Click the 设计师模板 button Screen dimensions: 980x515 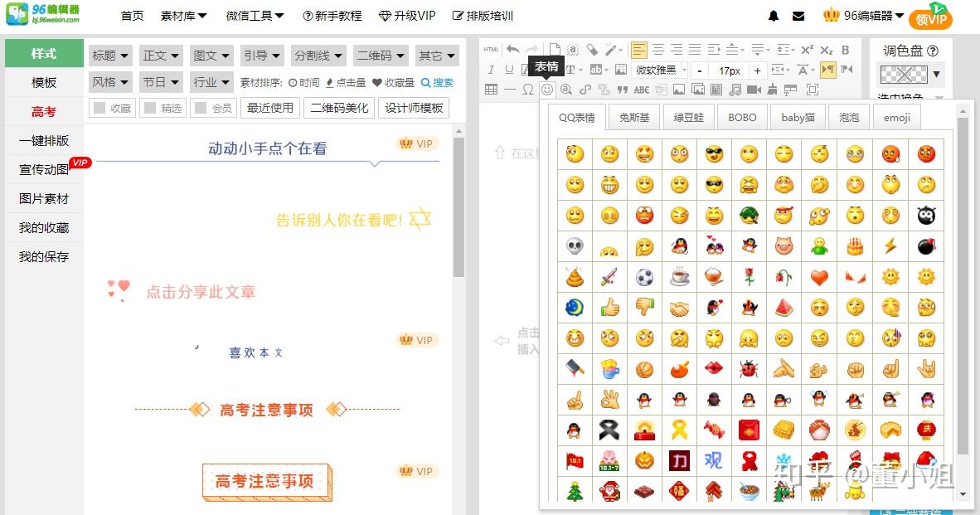click(x=407, y=108)
